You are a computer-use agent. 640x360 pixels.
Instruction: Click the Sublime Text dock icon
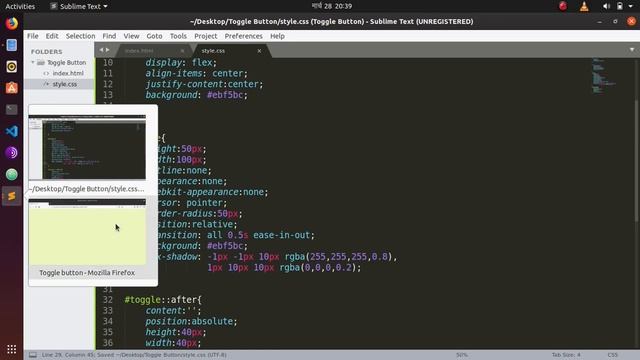11,196
